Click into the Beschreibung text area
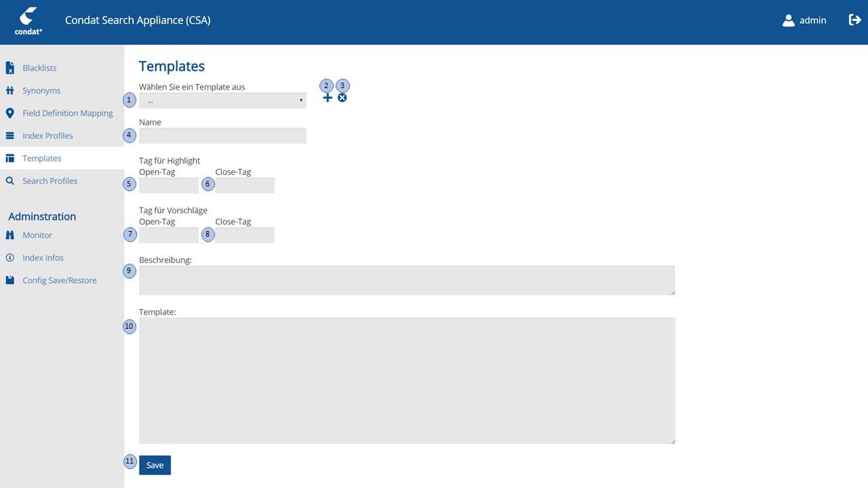 click(407, 281)
